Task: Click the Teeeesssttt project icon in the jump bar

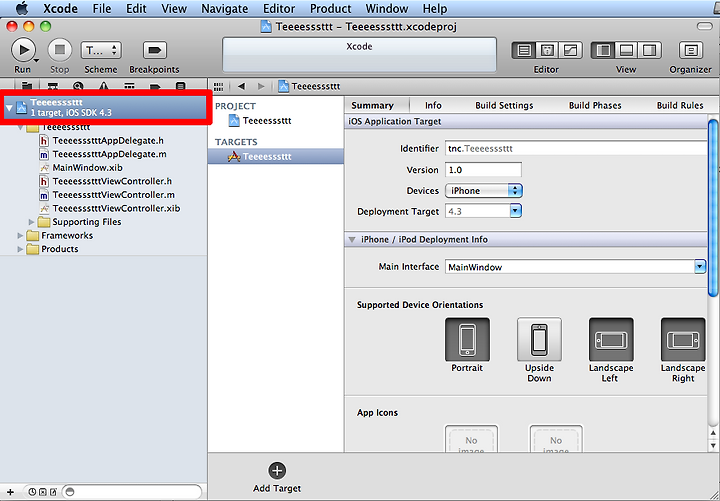Action: tap(283, 86)
